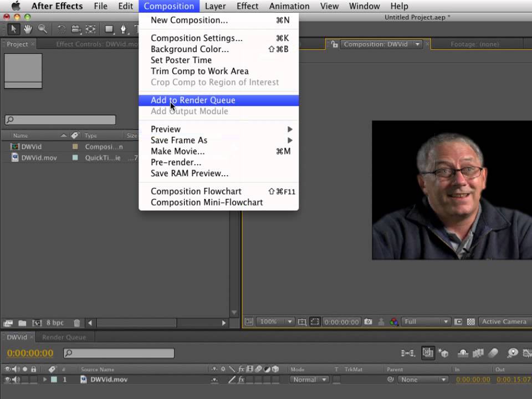This screenshot has height=399, width=532.
Task: Toggle Live Update in timeline
Action: [x=428, y=353]
